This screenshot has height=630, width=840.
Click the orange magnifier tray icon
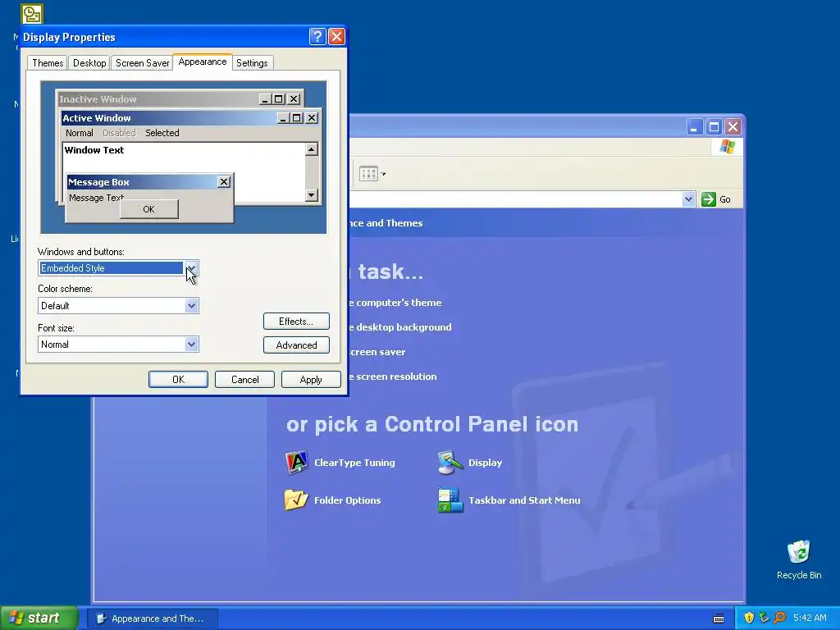point(779,618)
